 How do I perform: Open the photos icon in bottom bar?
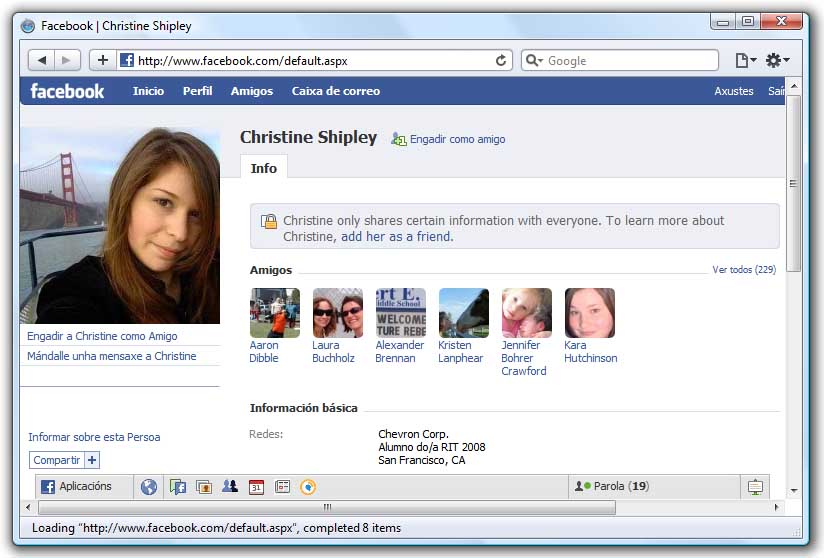coord(203,487)
